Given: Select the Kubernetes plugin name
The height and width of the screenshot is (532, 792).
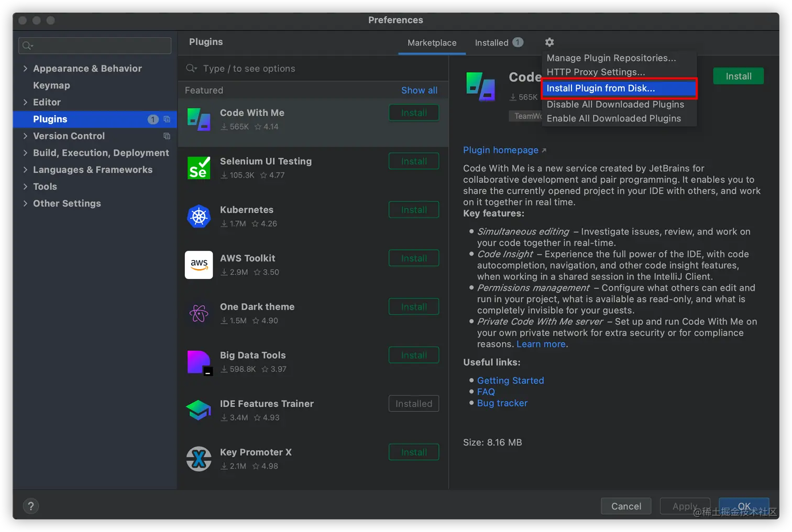Looking at the screenshot, I should pyautogui.click(x=247, y=210).
